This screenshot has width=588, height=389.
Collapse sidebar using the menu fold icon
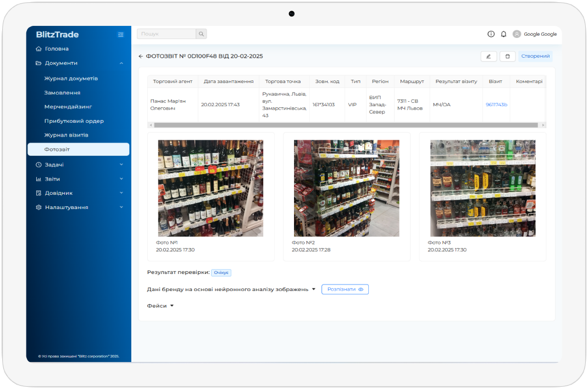coord(121,35)
